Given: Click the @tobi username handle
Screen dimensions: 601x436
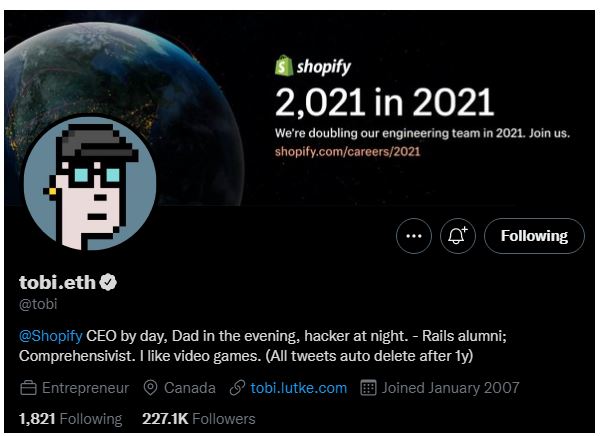Looking at the screenshot, I should 40,303.
